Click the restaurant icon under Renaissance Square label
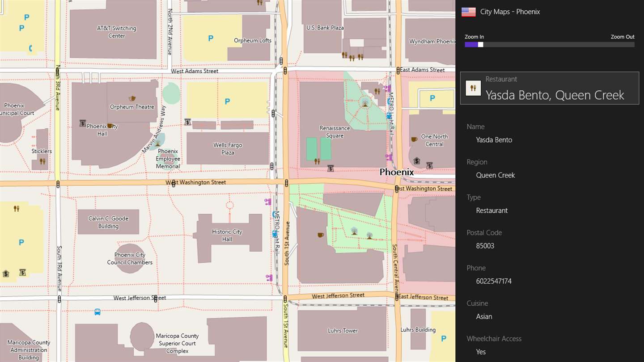The width and height of the screenshot is (644, 362). tap(317, 161)
